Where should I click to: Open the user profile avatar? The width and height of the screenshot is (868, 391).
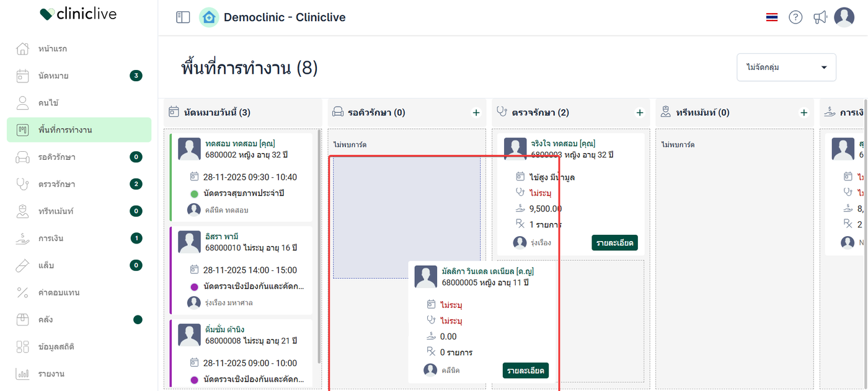844,17
